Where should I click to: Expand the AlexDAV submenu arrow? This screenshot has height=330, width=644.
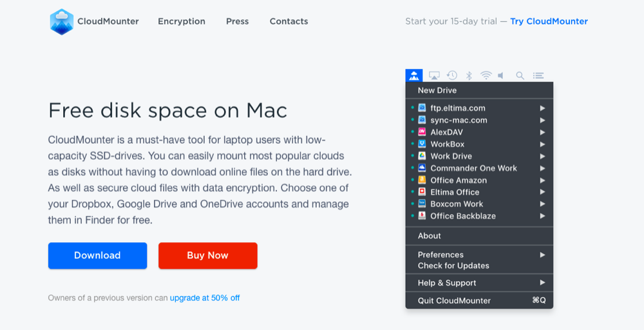tap(542, 132)
